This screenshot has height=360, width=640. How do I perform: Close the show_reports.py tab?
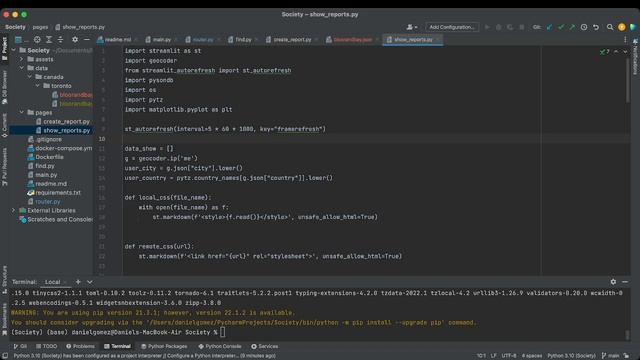438,40
